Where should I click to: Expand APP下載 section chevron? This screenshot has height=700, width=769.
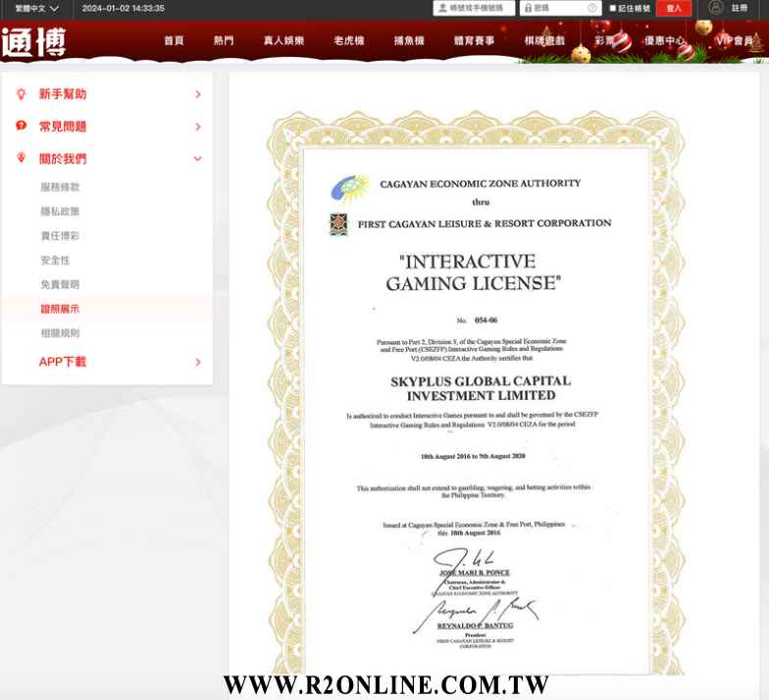pos(198,363)
